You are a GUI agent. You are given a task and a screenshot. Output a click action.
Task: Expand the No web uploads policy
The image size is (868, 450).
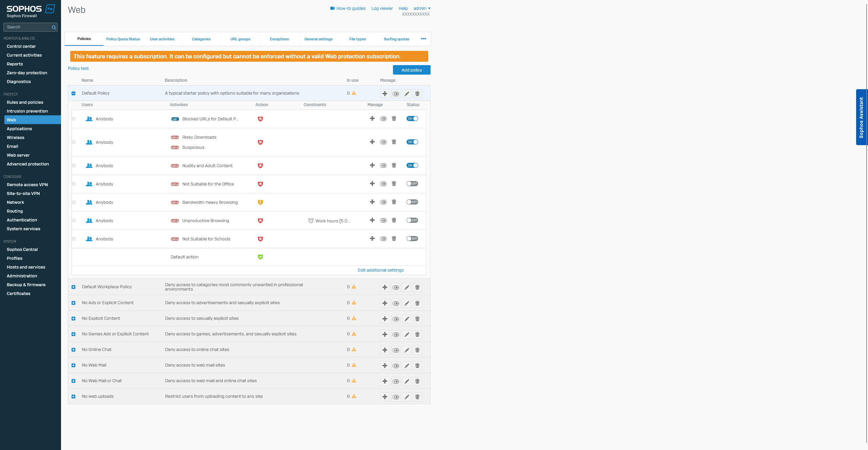click(74, 396)
